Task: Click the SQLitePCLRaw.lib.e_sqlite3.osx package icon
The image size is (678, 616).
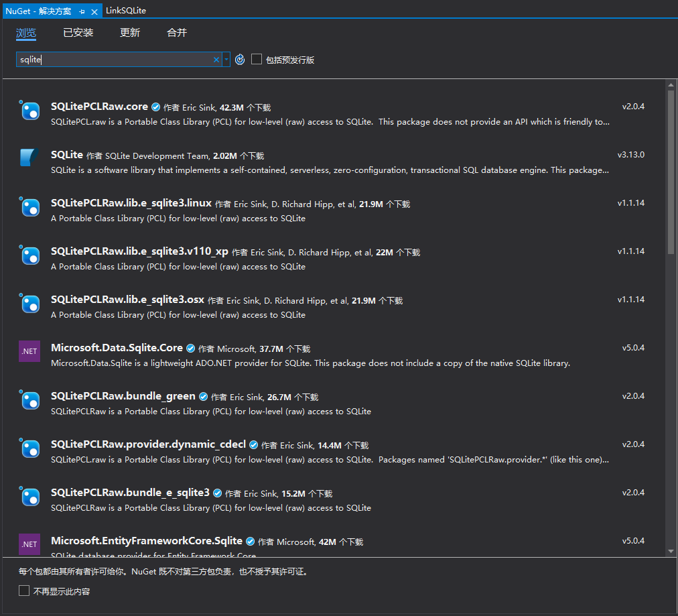Action: pyautogui.click(x=29, y=303)
